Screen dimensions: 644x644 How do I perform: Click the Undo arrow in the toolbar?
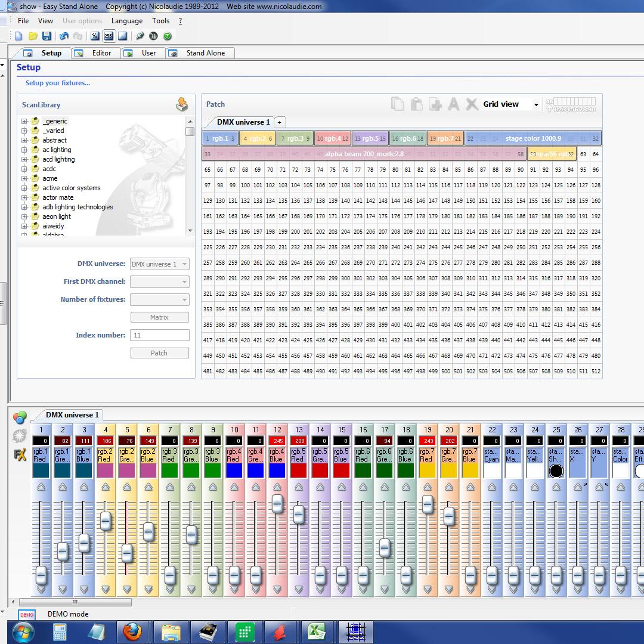64,36
